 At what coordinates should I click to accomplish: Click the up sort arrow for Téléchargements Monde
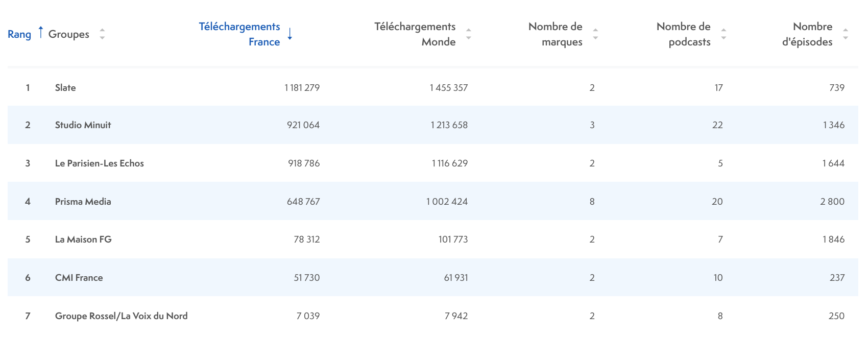(468, 30)
